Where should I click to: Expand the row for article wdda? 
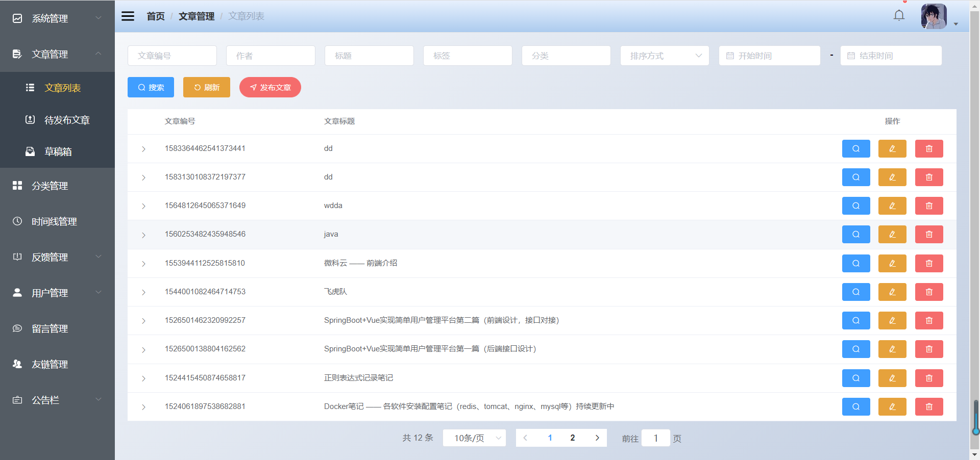tap(143, 206)
